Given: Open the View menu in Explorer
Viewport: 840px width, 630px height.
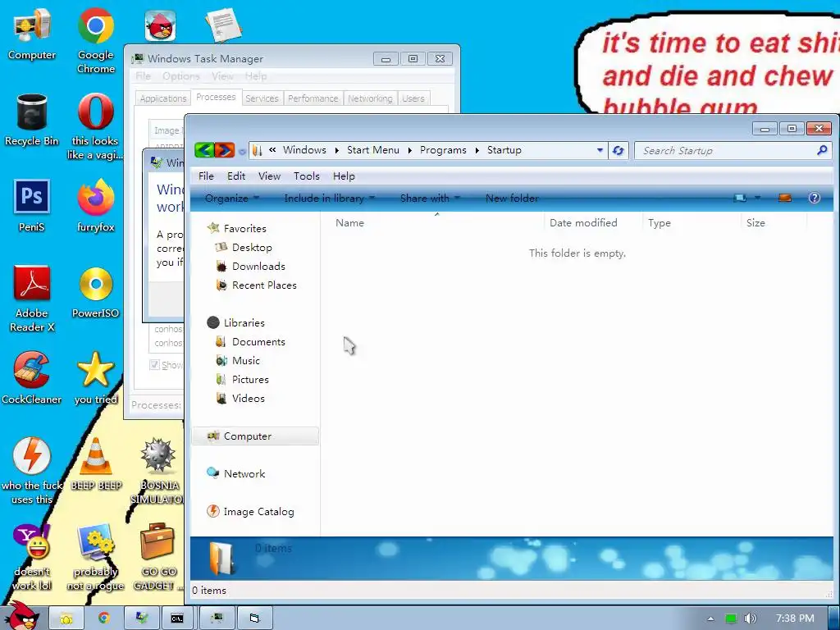Looking at the screenshot, I should pyautogui.click(x=269, y=176).
